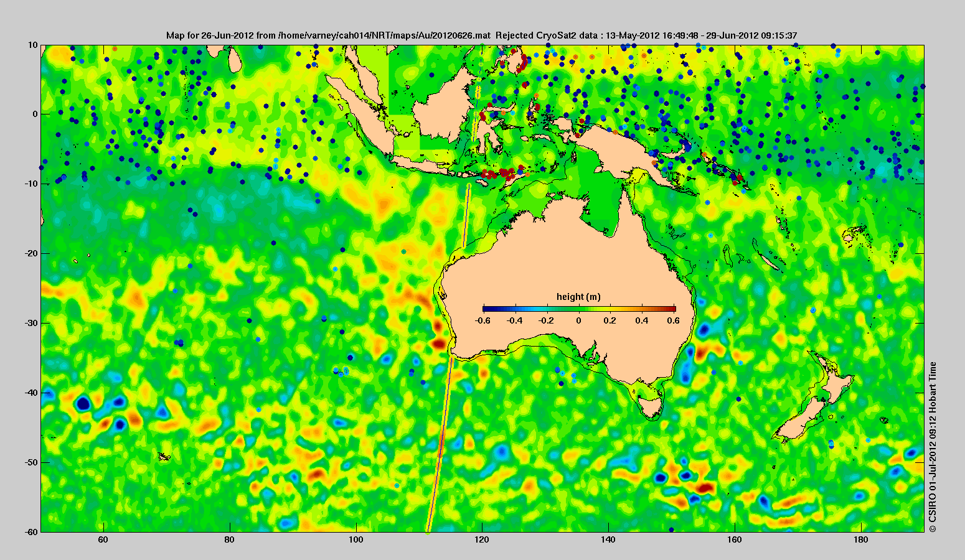Screen dimensions: 965x560
Task: Select the "-0.6" colorbar tick label
Action: pyautogui.click(x=481, y=320)
